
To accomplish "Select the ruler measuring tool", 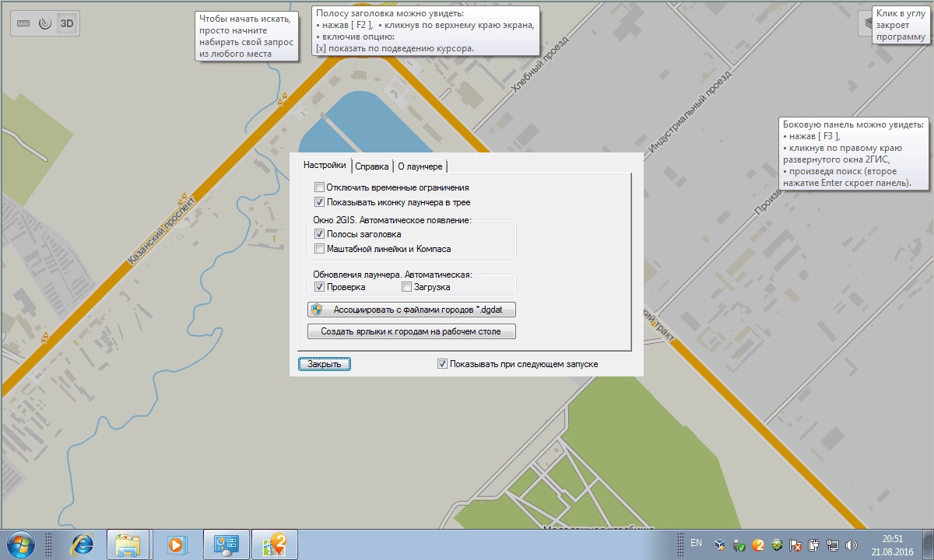I will click(23, 23).
